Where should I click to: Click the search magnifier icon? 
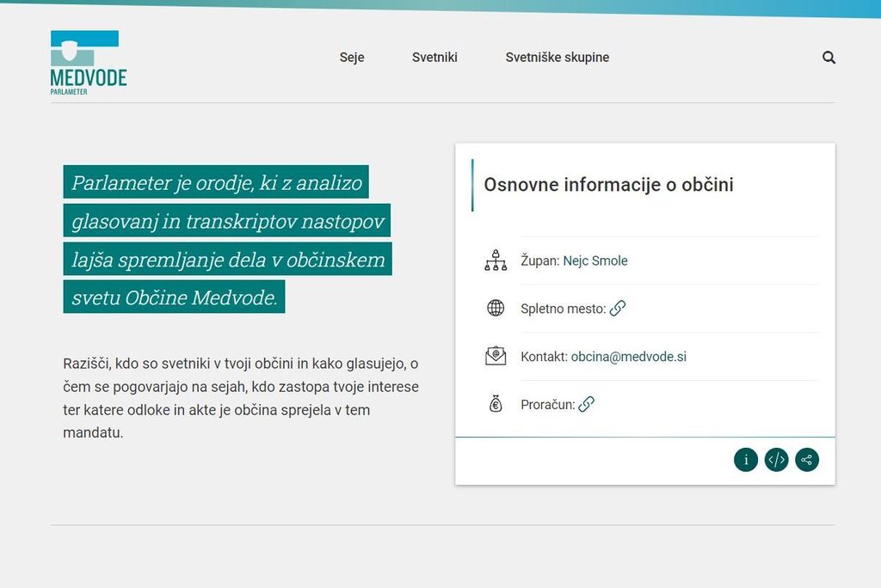point(829,58)
